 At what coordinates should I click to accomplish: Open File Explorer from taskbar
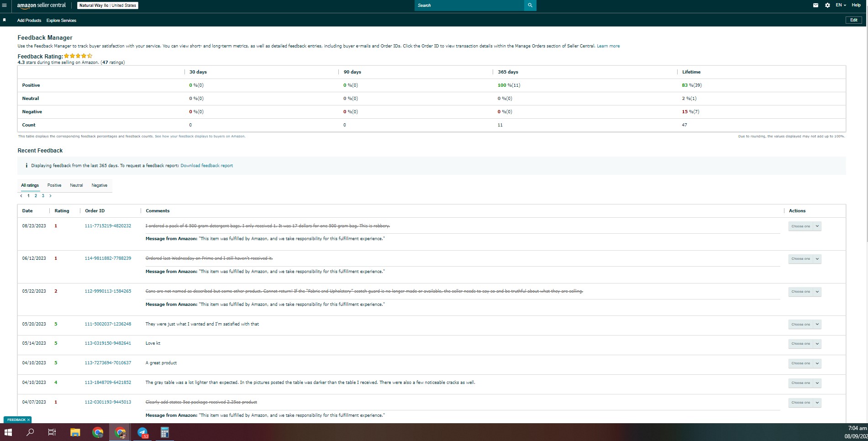[75, 432]
